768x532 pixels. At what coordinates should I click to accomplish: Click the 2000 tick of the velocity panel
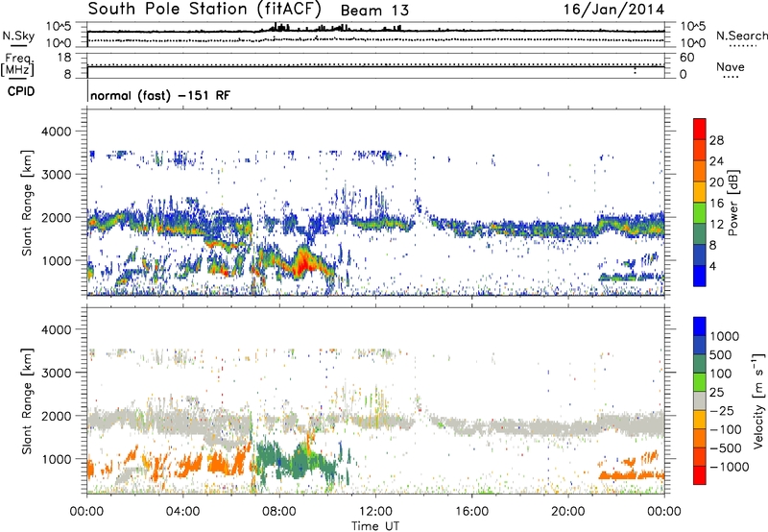tap(57, 416)
